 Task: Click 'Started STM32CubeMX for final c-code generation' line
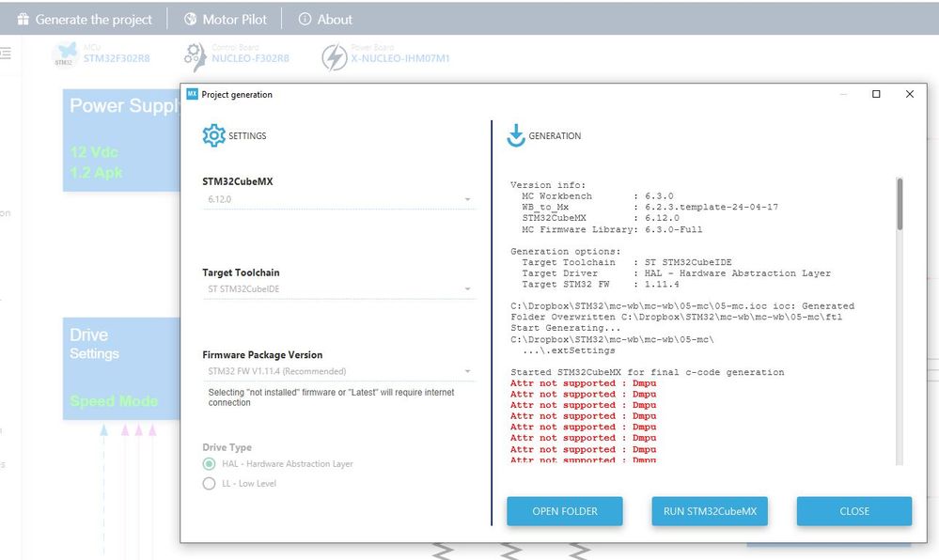click(647, 372)
